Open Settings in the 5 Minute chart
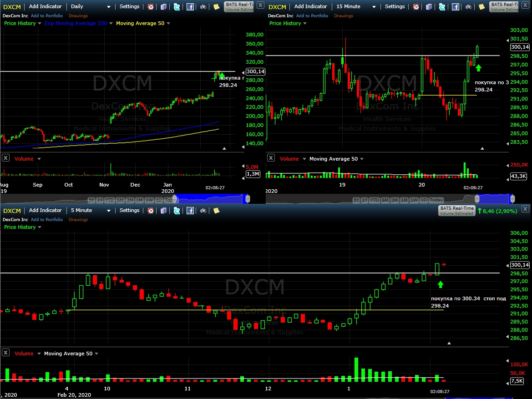This screenshot has width=532, height=399. coord(129,210)
